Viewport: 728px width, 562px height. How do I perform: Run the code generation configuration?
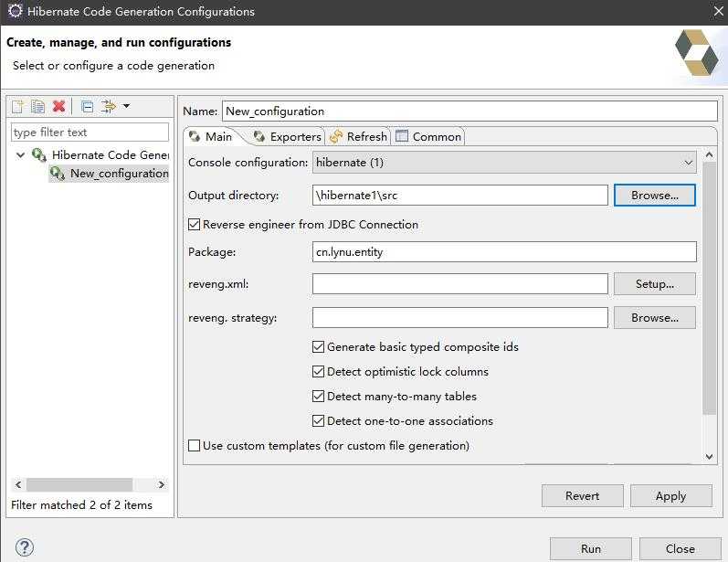click(x=591, y=549)
